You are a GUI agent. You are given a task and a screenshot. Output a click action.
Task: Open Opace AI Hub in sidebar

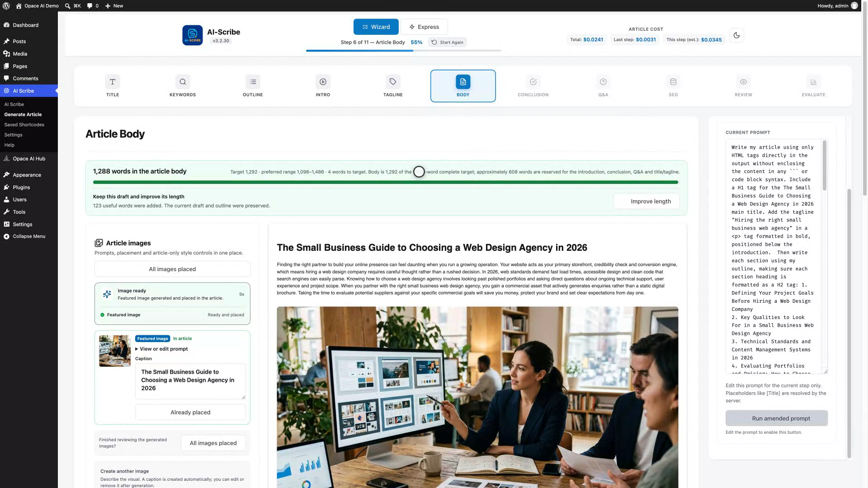pos(29,159)
